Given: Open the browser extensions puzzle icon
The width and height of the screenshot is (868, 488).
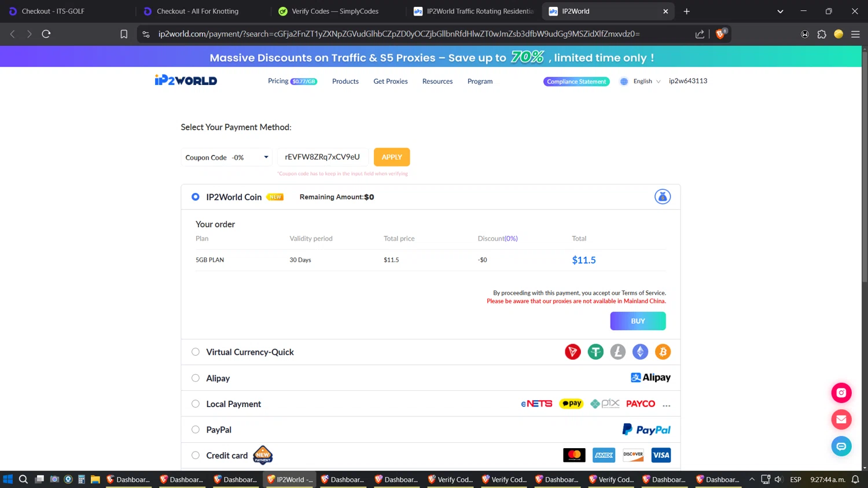Looking at the screenshot, I should [822, 34].
